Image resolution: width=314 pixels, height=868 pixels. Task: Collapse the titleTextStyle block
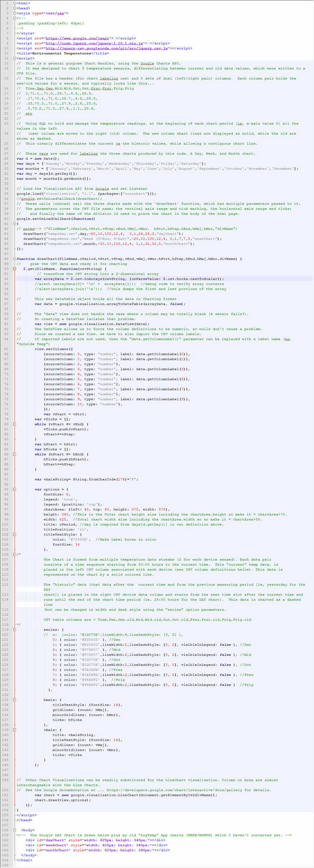[15, 534]
